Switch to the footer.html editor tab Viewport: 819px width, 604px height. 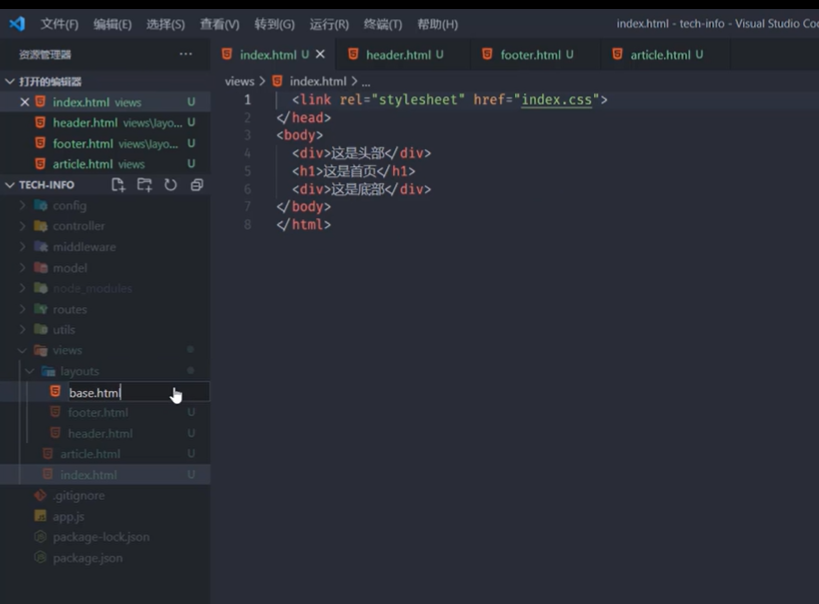click(535, 54)
